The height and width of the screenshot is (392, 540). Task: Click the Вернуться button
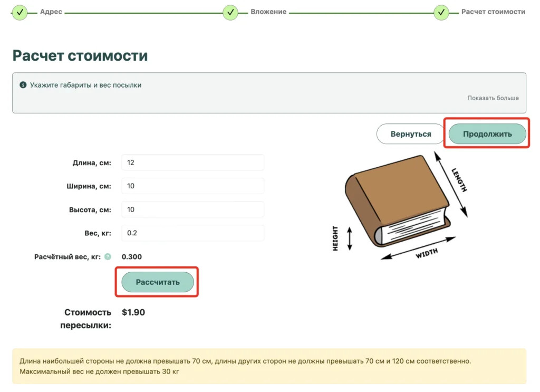point(410,134)
